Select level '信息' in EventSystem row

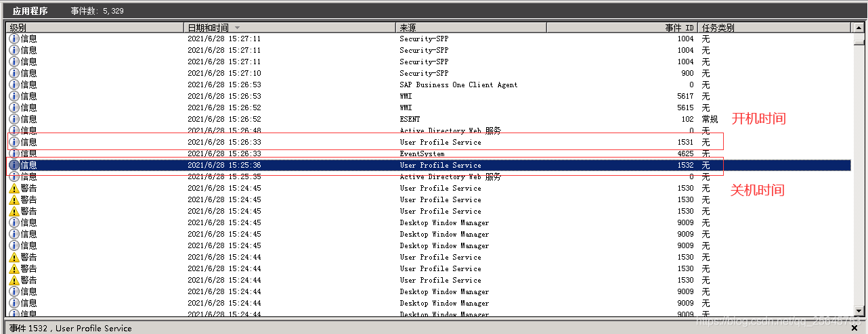coord(28,153)
